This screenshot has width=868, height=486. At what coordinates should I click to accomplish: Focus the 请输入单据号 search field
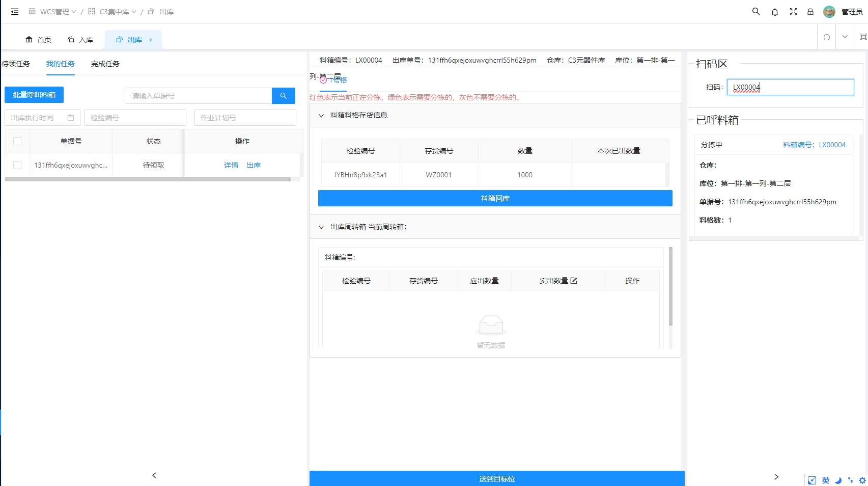(x=199, y=96)
